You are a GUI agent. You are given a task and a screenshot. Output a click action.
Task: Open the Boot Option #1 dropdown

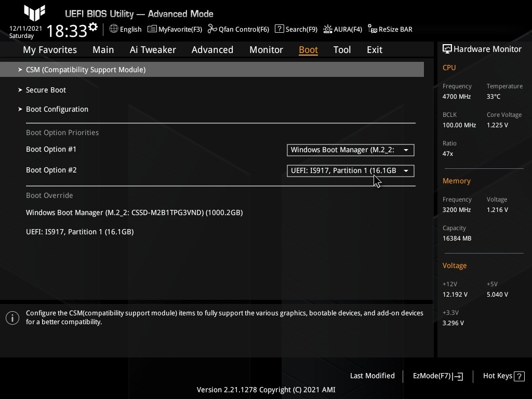point(350,150)
